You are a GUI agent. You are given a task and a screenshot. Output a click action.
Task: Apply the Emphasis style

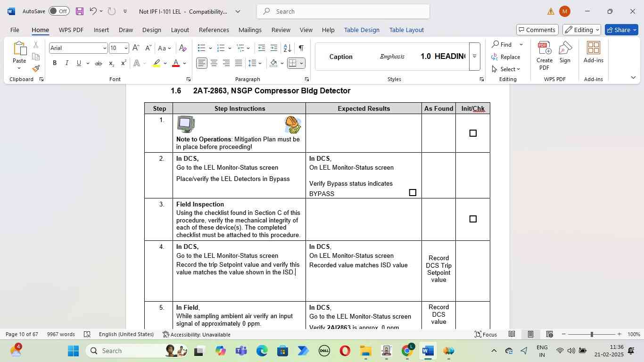(392, 57)
